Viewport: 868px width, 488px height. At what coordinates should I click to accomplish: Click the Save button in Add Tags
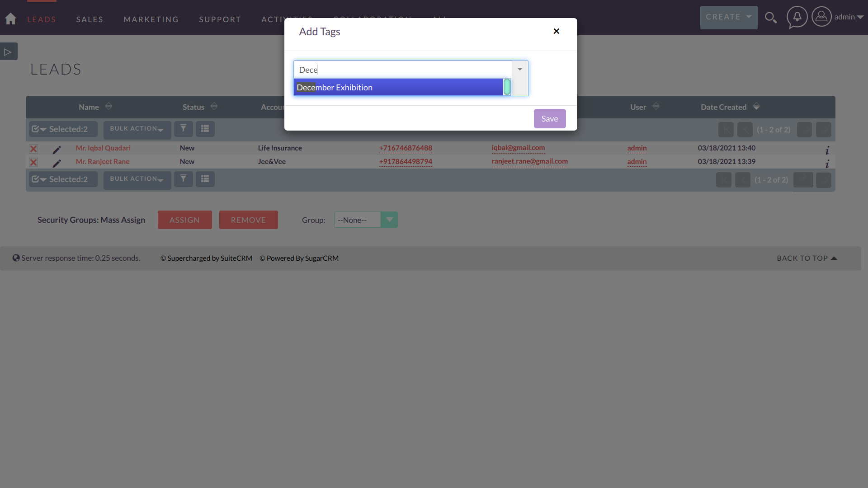click(x=550, y=118)
